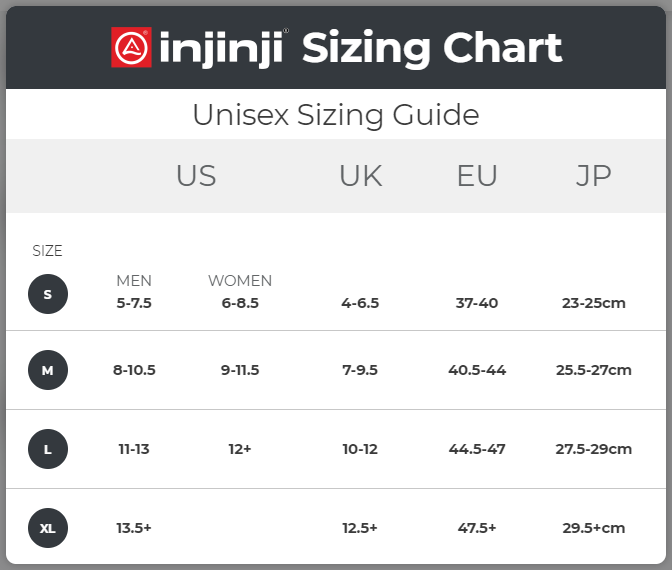Select the L size circle badge
This screenshot has width=672, height=570.
48,449
